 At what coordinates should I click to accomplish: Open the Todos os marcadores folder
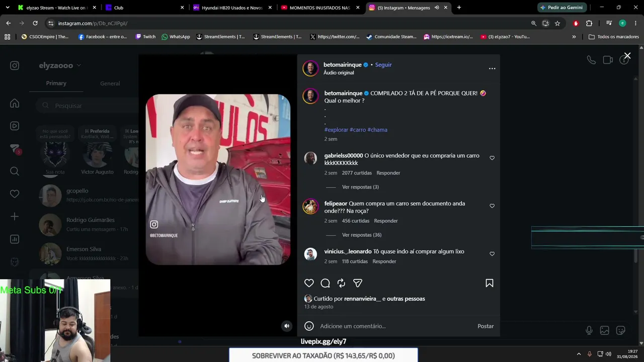613,37
